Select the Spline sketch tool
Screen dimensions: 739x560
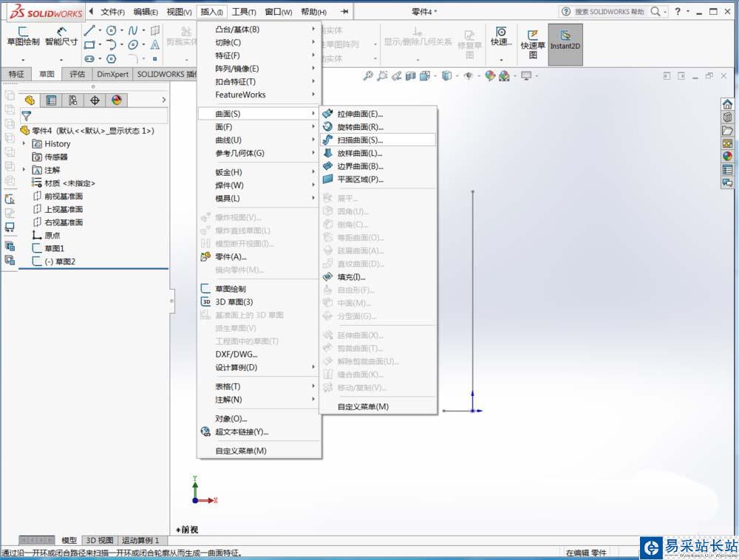click(x=133, y=30)
